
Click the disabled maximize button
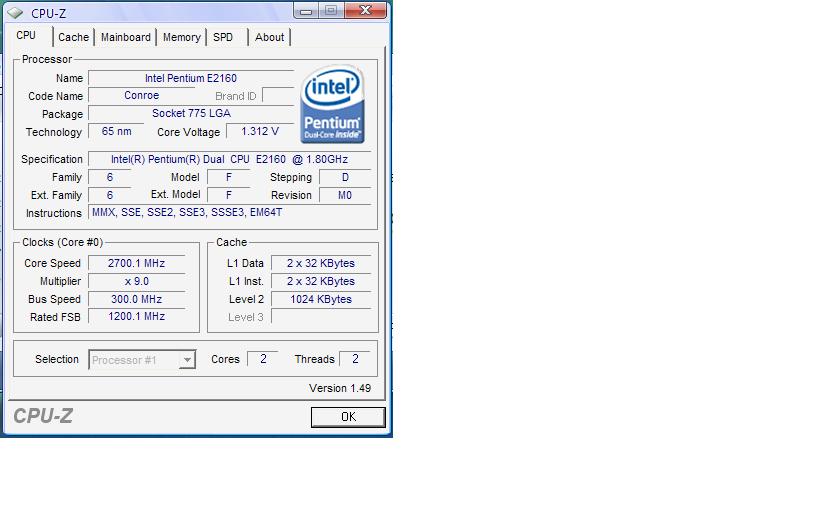point(331,10)
